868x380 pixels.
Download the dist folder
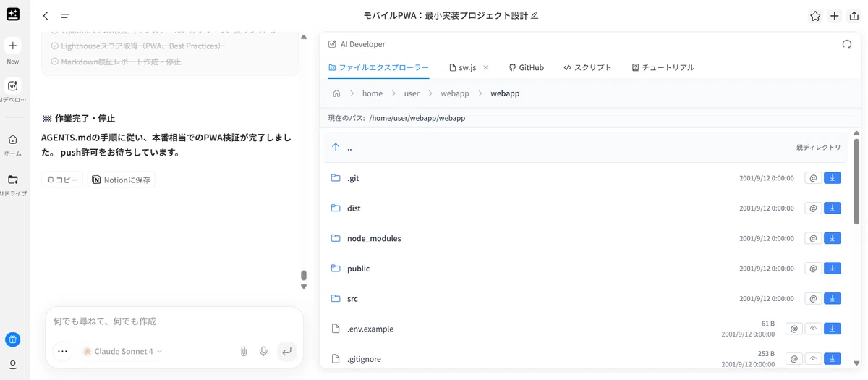pos(833,208)
